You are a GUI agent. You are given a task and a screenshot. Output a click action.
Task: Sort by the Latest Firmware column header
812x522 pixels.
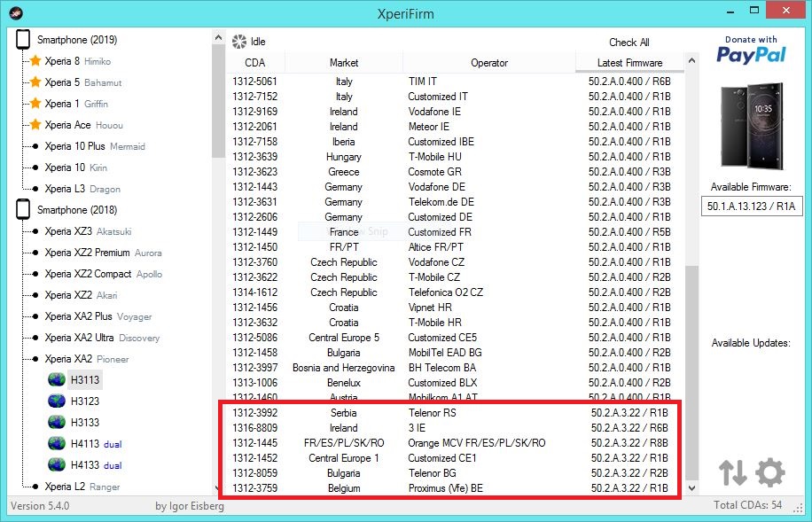click(629, 63)
